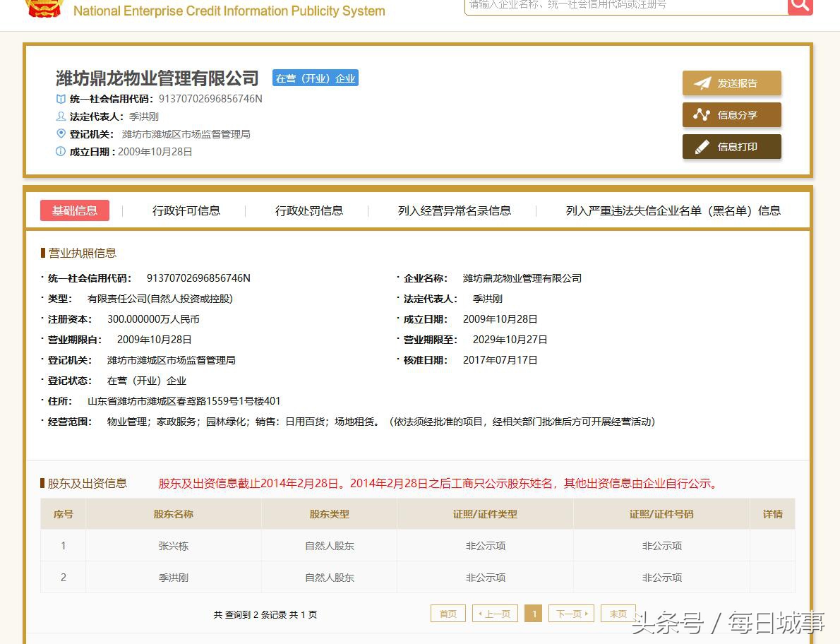This screenshot has width=840, height=644.
Task: Click the 发送报告 button
Action: point(732,83)
